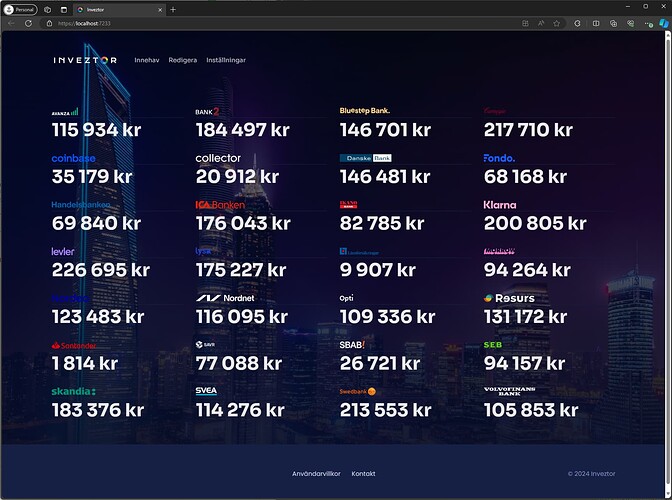Image resolution: width=672 pixels, height=500 pixels.
Task: Open the Copilot sidebar icon
Action: coord(663,23)
